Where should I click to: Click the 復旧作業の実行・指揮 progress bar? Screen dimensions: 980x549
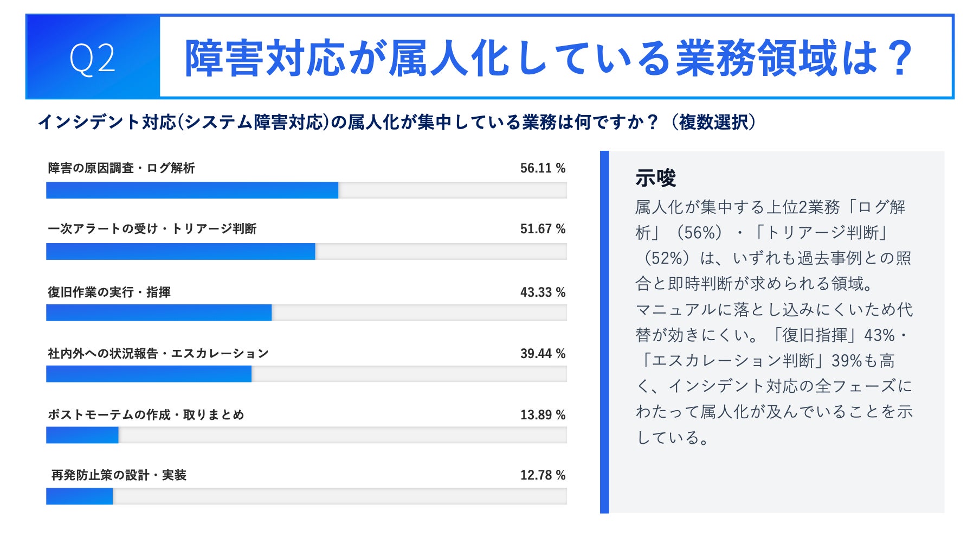click(306, 313)
